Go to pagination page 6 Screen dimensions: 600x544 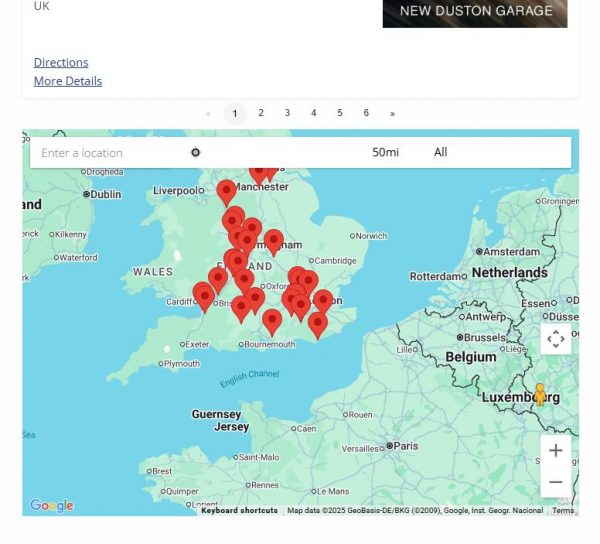(x=366, y=113)
